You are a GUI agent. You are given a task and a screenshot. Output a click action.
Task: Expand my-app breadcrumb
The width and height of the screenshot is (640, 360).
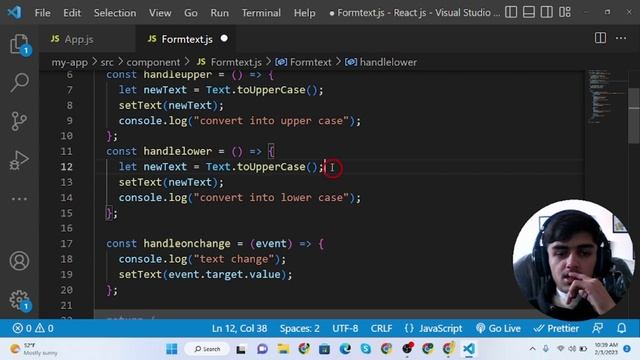click(x=69, y=62)
